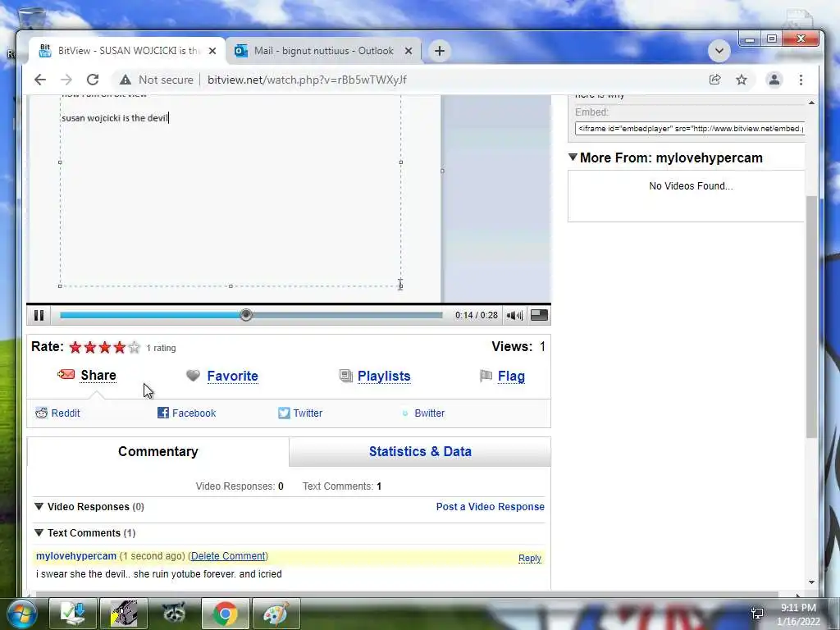Close the Outlook Mail browser tab

pyautogui.click(x=409, y=51)
